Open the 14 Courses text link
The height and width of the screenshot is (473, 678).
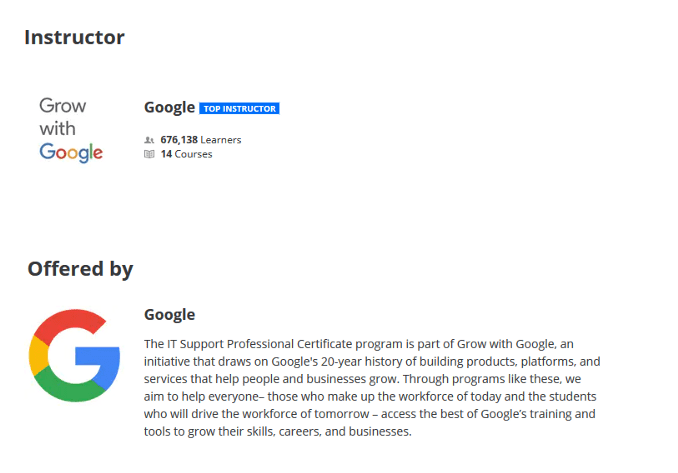tap(186, 154)
